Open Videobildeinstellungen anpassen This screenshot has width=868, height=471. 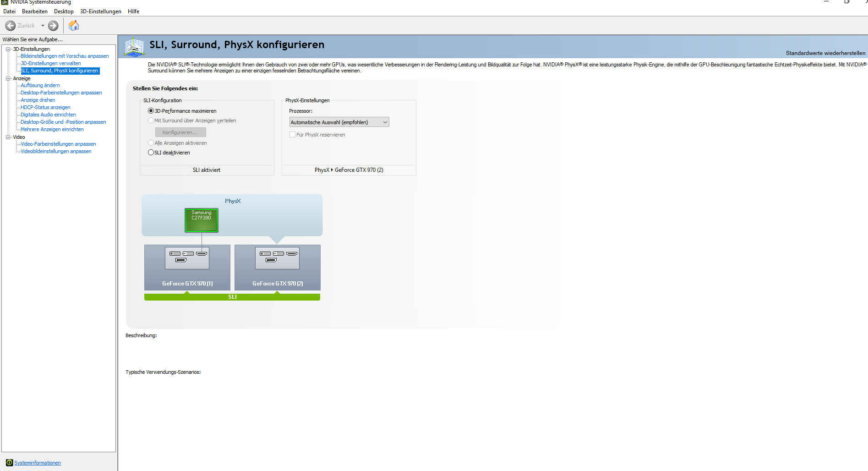point(56,151)
